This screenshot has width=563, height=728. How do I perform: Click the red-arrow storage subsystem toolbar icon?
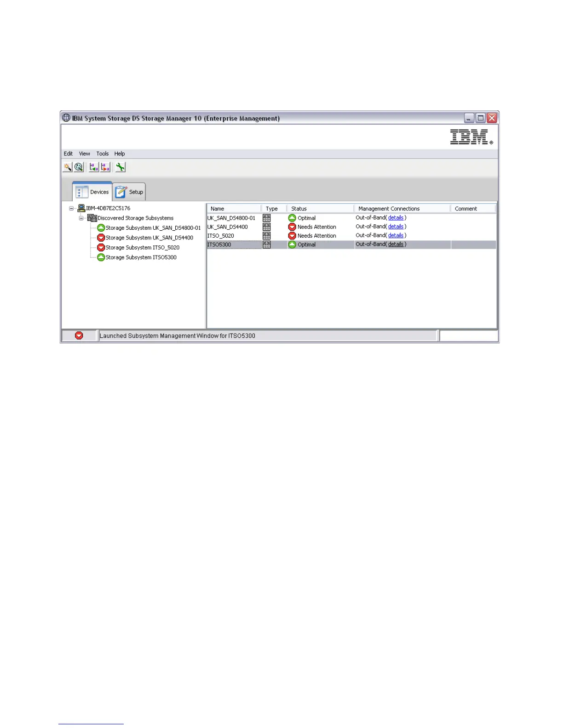point(106,167)
